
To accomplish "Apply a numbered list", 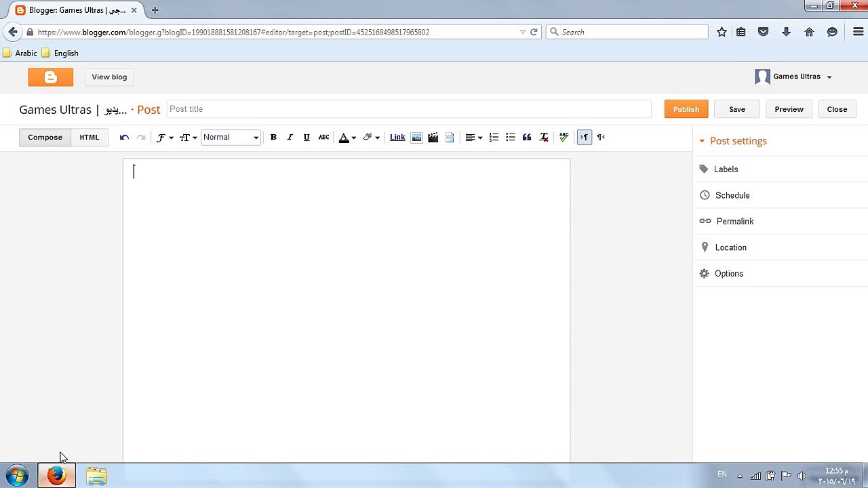I will pos(494,138).
